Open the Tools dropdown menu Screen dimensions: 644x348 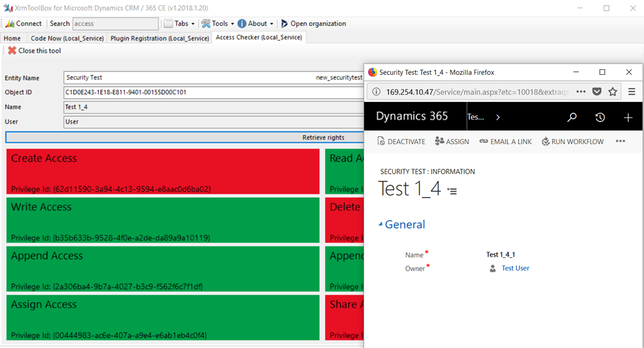[x=218, y=24]
